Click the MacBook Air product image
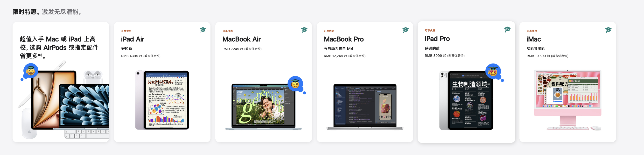The height and width of the screenshot is (155, 644). click(264, 107)
